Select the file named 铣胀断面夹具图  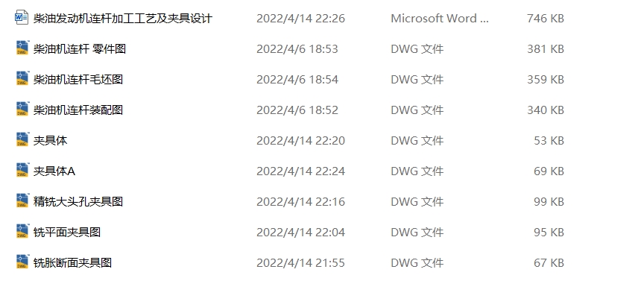click(73, 263)
